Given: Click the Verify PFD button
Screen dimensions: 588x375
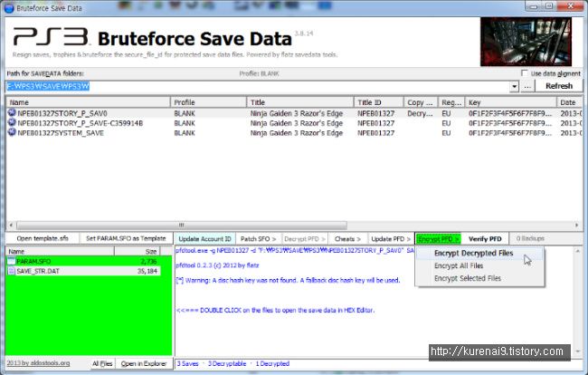Looking at the screenshot, I should click(x=485, y=239).
